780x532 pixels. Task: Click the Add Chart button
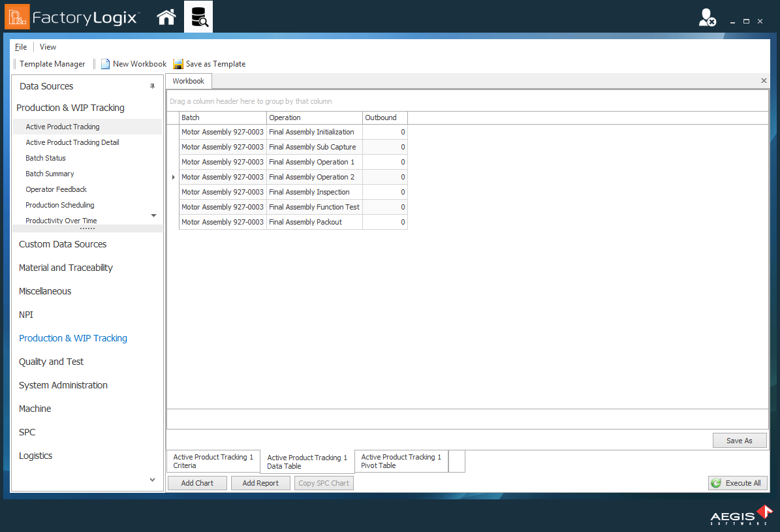tap(196, 482)
